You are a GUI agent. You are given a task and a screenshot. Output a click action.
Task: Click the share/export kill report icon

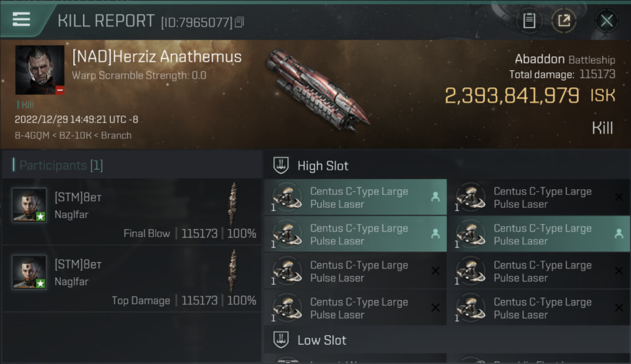pyautogui.click(x=564, y=21)
